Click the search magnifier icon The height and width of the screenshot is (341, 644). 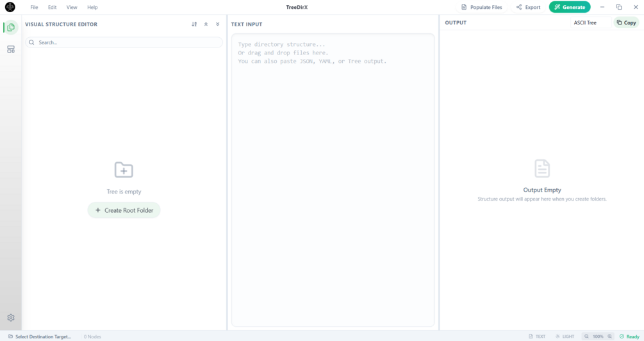[31, 42]
